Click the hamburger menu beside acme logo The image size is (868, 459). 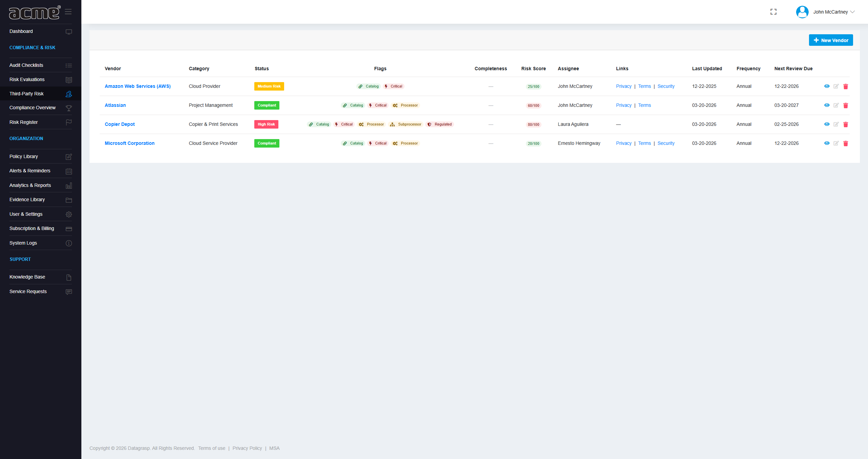68,12
